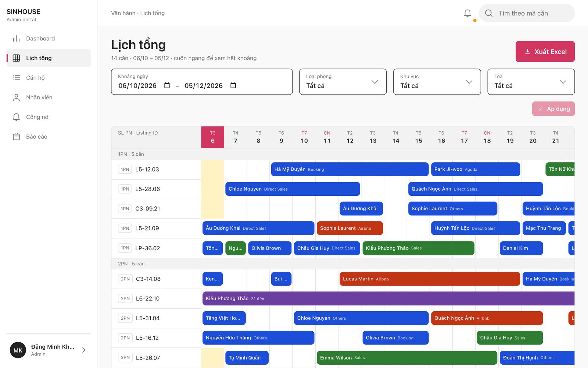The height and width of the screenshot is (368, 588).
Task: Open the notifications bell in the header
Action: [x=467, y=13]
